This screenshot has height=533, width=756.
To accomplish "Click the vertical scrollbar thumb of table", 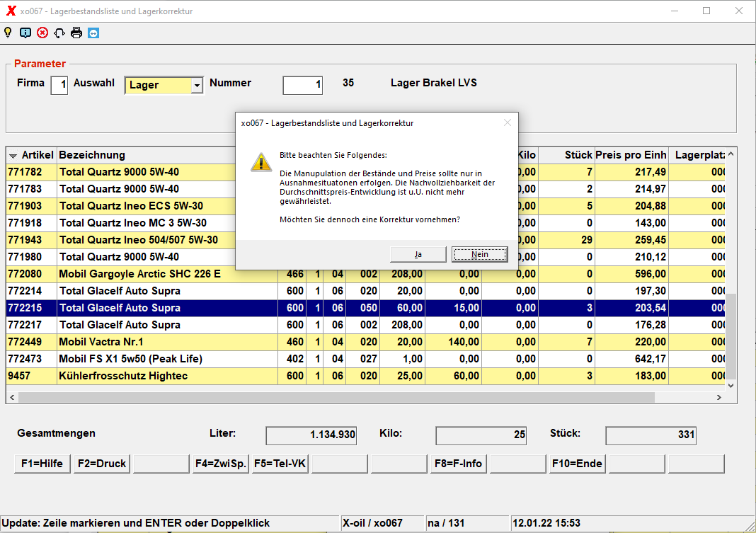I will click(731, 336).
